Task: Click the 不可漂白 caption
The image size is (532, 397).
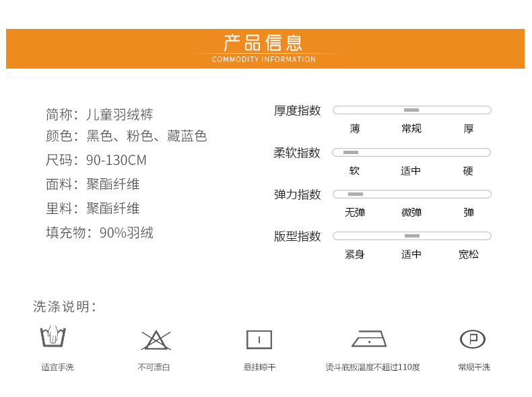Action: [x=154, y=367]
